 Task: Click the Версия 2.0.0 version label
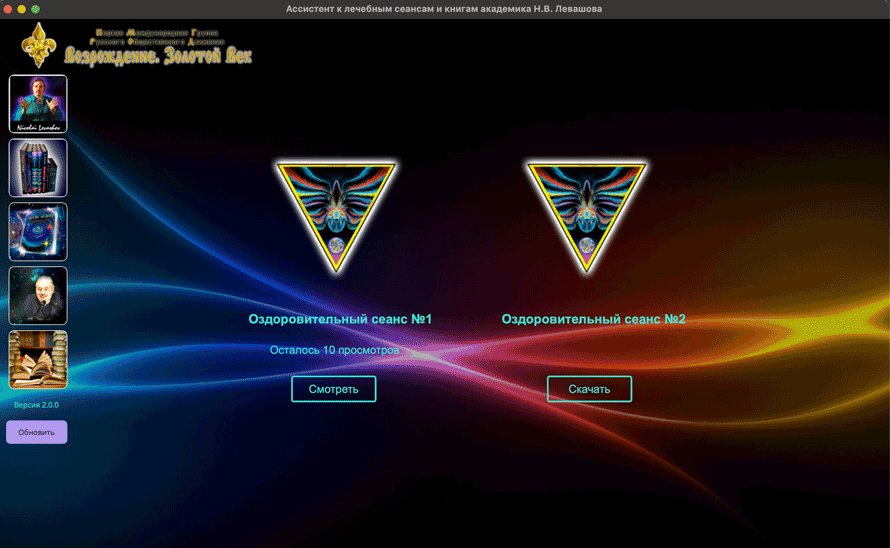[37, 405]
